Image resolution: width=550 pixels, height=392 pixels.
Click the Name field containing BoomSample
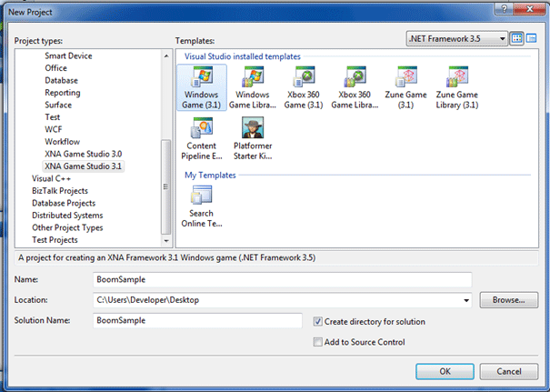pyautogui.click(x=283, y=280)
